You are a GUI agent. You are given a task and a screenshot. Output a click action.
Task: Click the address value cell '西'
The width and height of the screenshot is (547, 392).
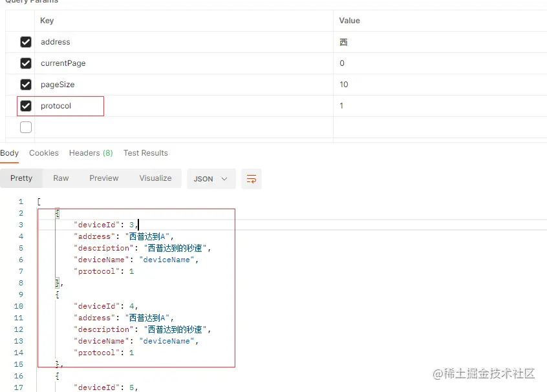pyautogui.click(x=440, y=42)
